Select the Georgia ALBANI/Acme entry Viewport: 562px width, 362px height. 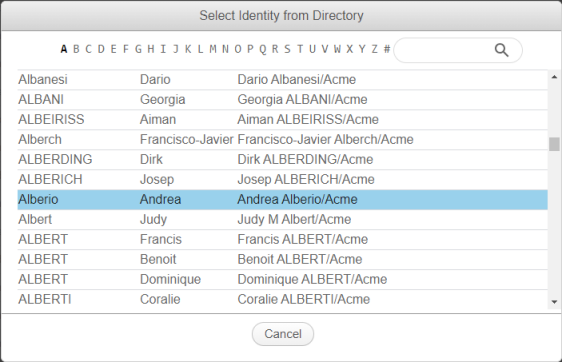coord(282,100)
